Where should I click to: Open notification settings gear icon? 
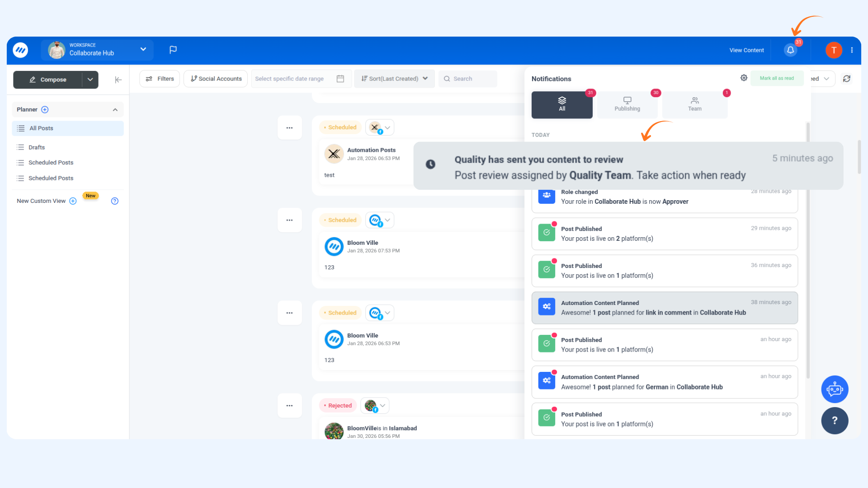tap(744, 78)
